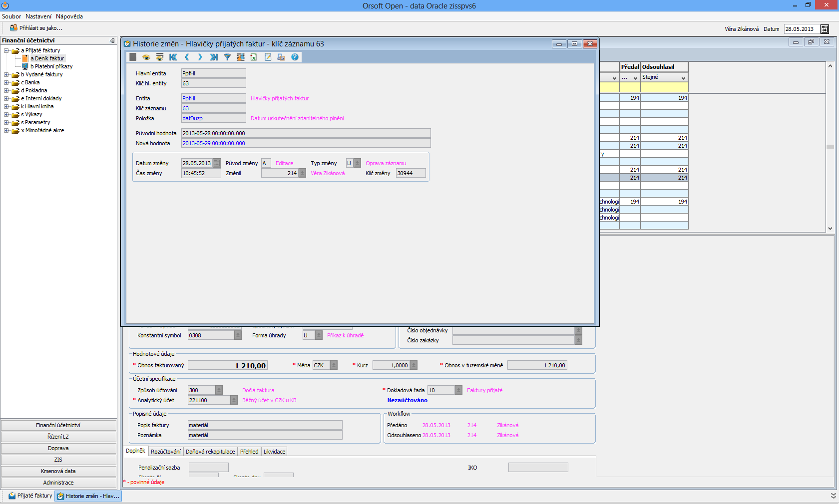
Task: Switch to Likvidace tab
Action: point(274,452)
